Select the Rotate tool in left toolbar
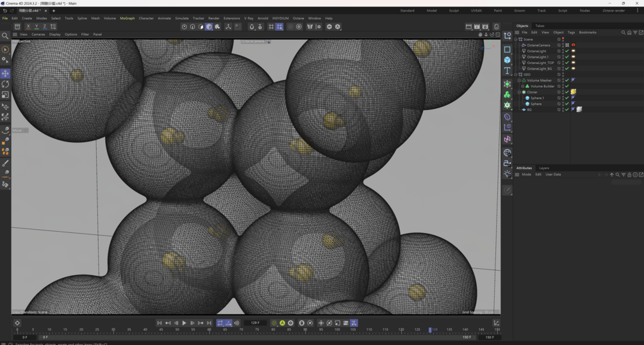This screenshot has width=644, height=345. [5, 84]
